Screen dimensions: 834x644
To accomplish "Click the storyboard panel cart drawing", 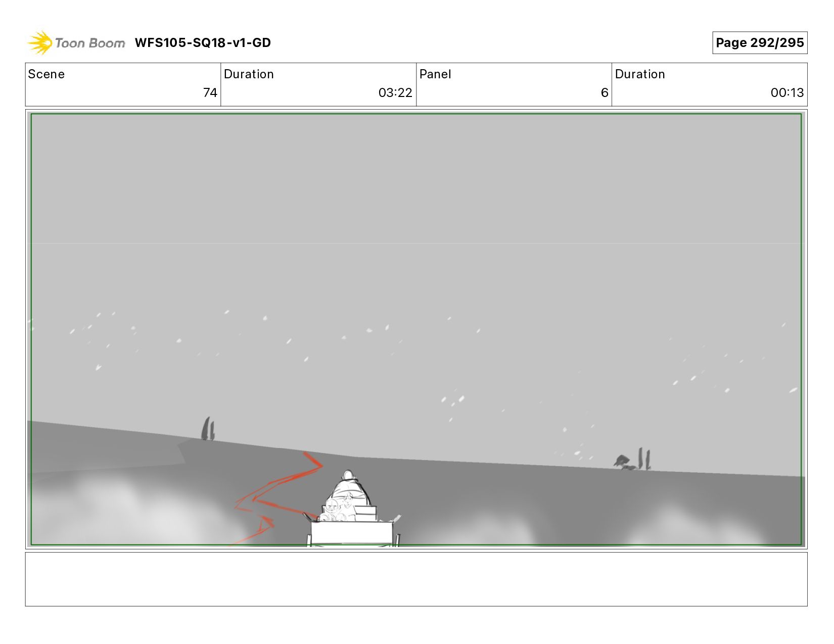I will click(x=352, y=509).
